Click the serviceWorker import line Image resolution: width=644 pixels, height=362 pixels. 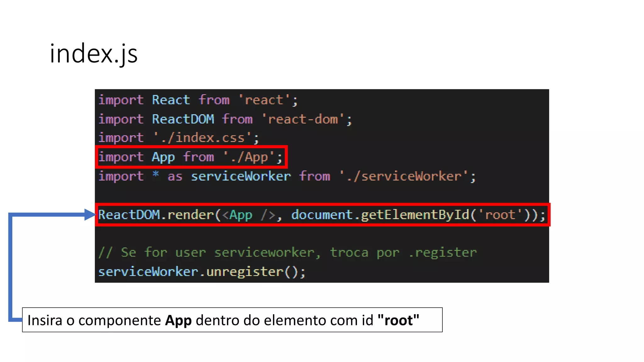click(287, 176)
